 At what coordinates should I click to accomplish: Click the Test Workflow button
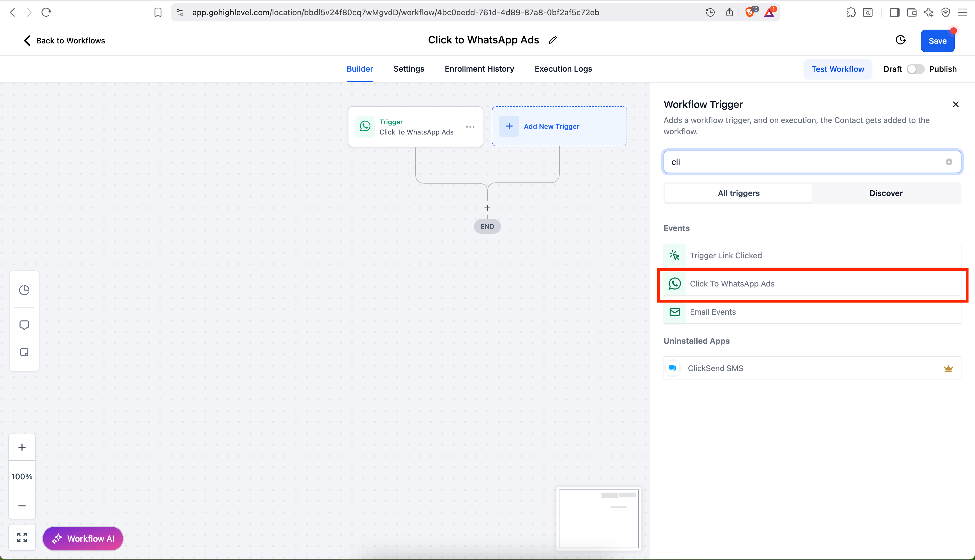pyautogui.click(x=838, y=69)
